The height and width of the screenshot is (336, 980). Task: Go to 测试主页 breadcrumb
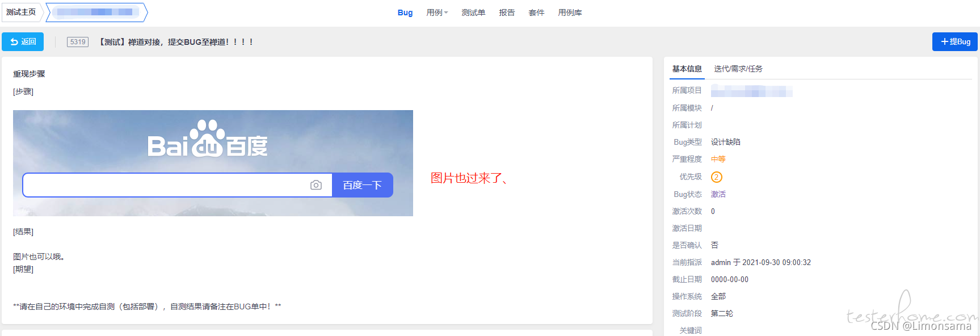21,12
